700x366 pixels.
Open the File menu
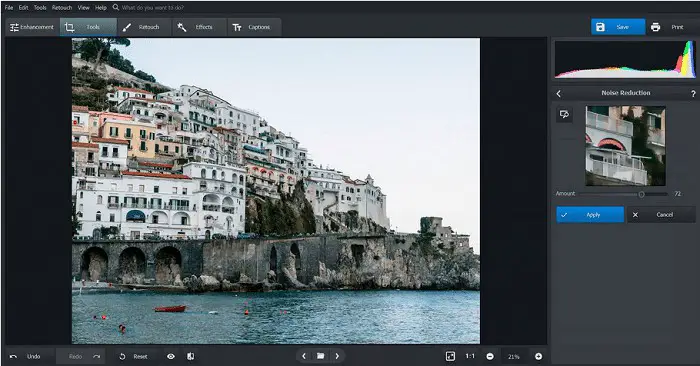[x=9, y=8]
